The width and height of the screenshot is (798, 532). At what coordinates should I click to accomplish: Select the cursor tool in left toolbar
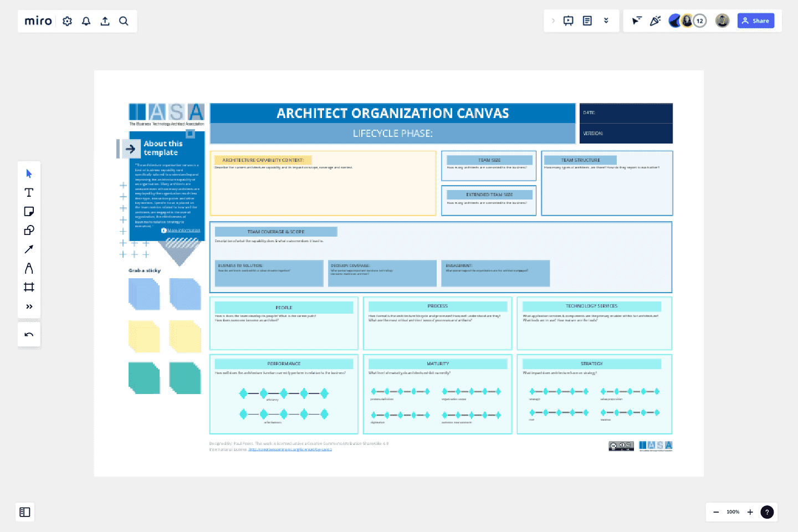tap(29, 173)
